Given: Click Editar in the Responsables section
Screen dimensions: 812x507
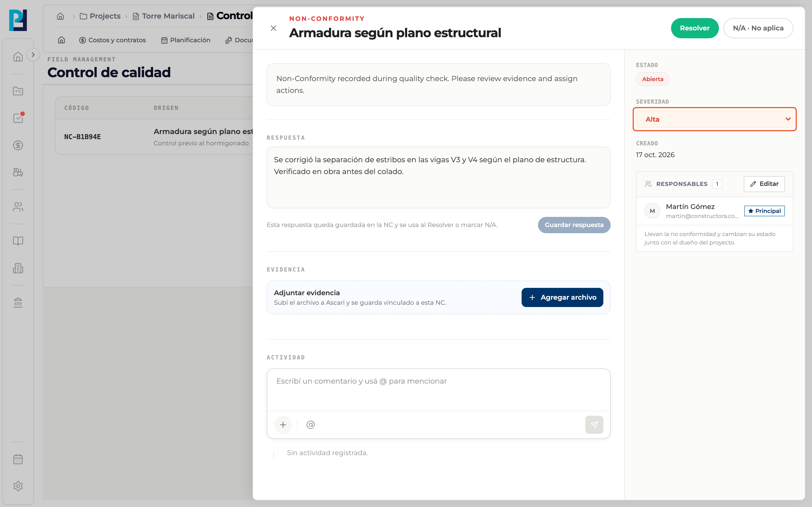Looking at the screenshot, I should [764, 184].
